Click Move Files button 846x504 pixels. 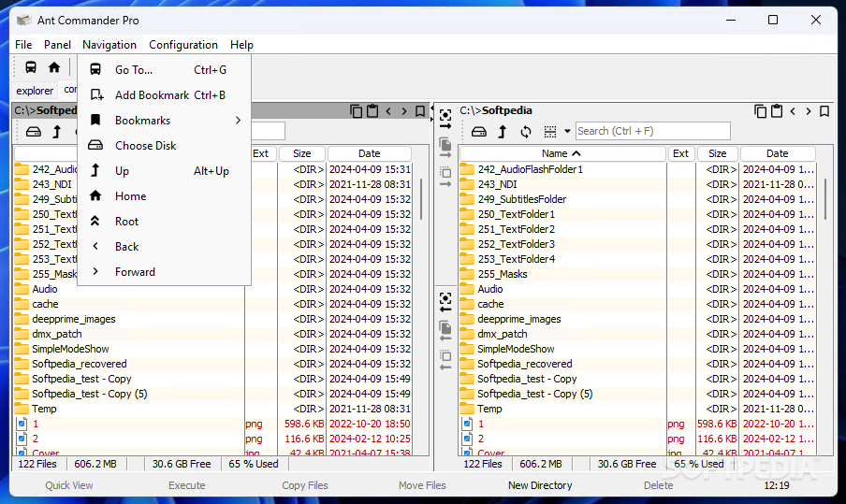(x=422, y=485)
